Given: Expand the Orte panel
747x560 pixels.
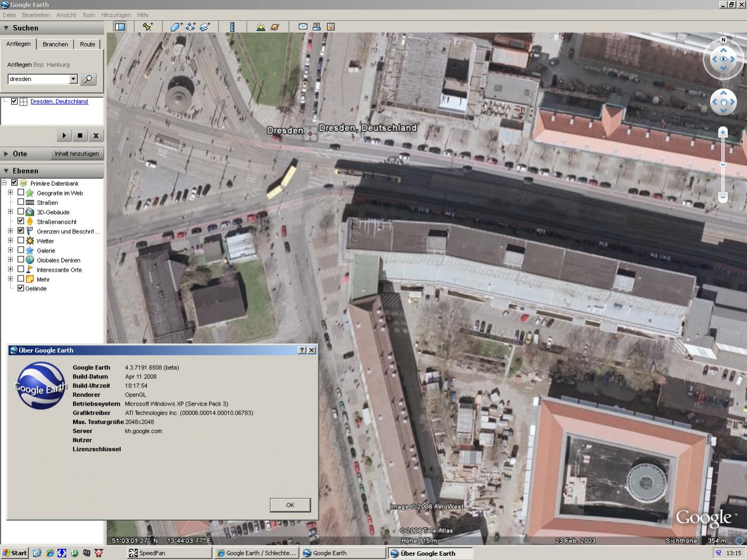Looking at the screenshot, I should click(x=6, y=154).
